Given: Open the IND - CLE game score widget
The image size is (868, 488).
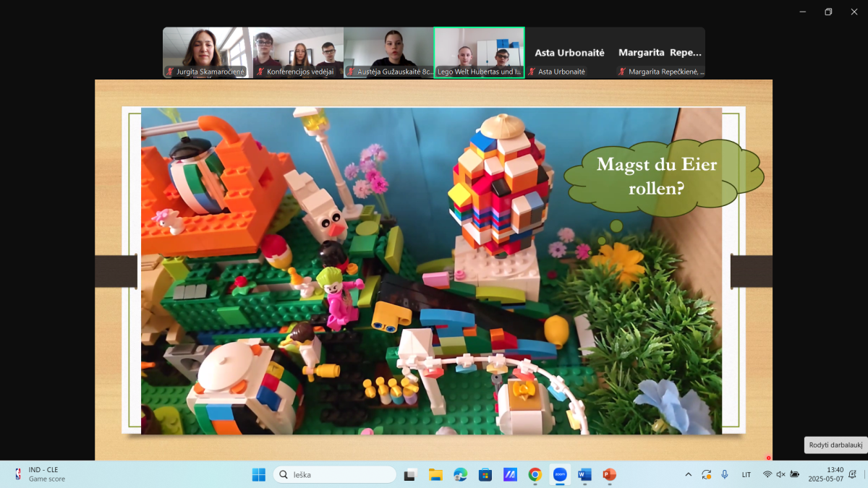Looking at the screenshot, I should click(41, 475).
